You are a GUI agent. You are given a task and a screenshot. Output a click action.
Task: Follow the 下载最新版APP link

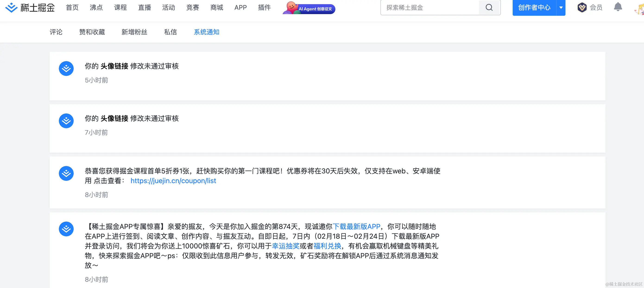(x=356, y=227)
